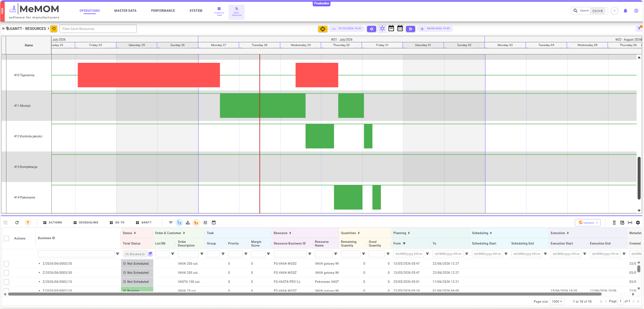Viewport: 644px width, 309px height.
Task: Click the shapes grouping icon
Action: 188,223
